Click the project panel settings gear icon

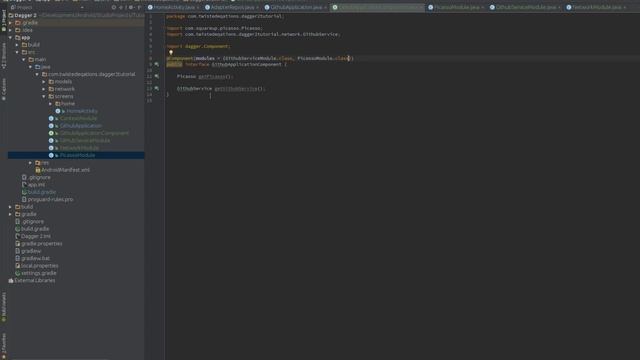click(131, 7)
